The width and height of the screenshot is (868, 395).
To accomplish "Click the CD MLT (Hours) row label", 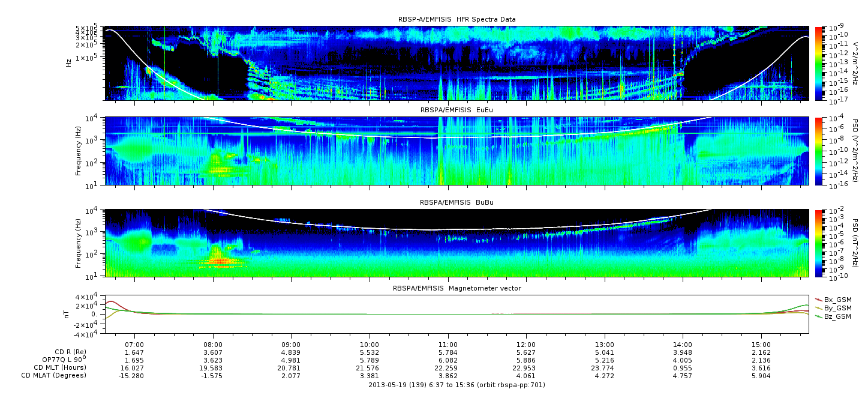I will 60,367.
